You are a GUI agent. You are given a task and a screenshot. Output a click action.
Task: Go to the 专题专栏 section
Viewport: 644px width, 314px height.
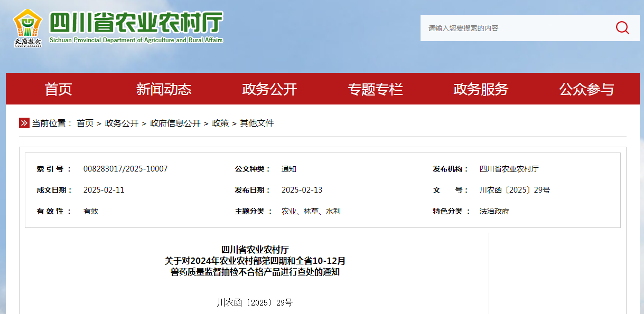375,89
